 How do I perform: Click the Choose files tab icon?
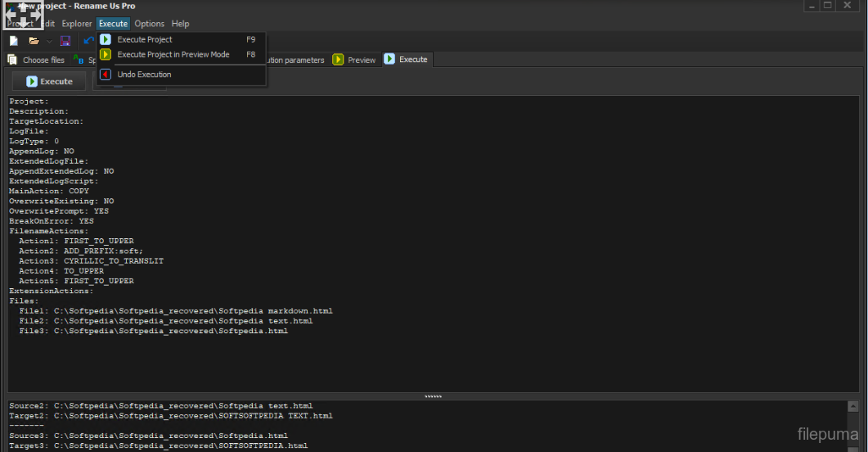click(13, 60)
